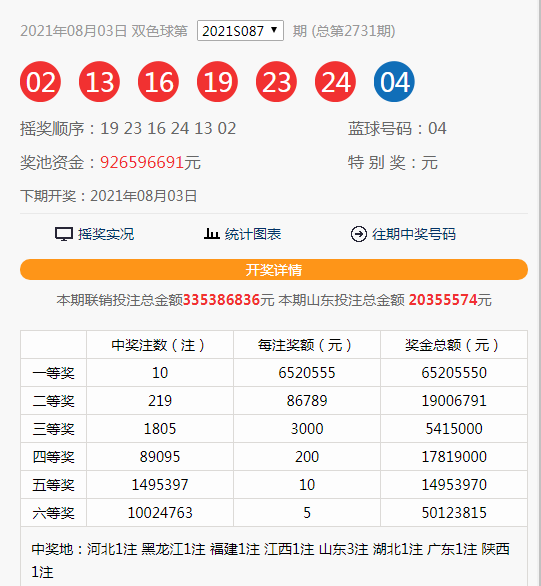The width and height of the screenshot is (541, 586).
Task: Open the 统计图表 link
Action: (253, 234)
